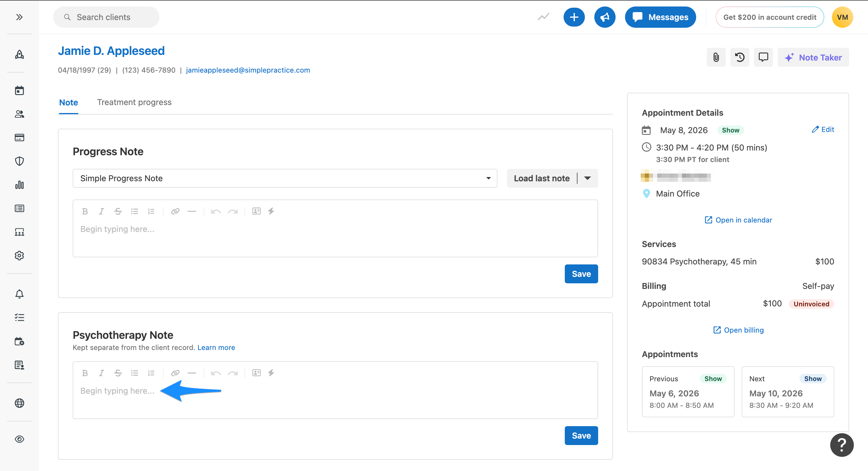
Task: Click Load last note button
Action: pyautogui.click(x=541, y=178)
